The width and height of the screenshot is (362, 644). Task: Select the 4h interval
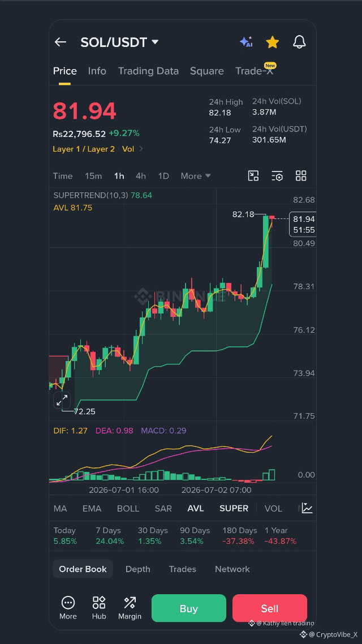point(141,176)
